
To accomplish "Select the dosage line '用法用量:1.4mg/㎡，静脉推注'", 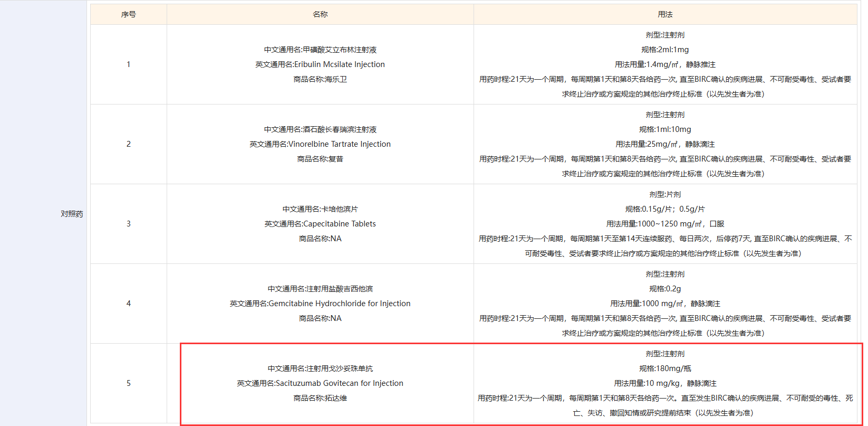I will 665,64.
